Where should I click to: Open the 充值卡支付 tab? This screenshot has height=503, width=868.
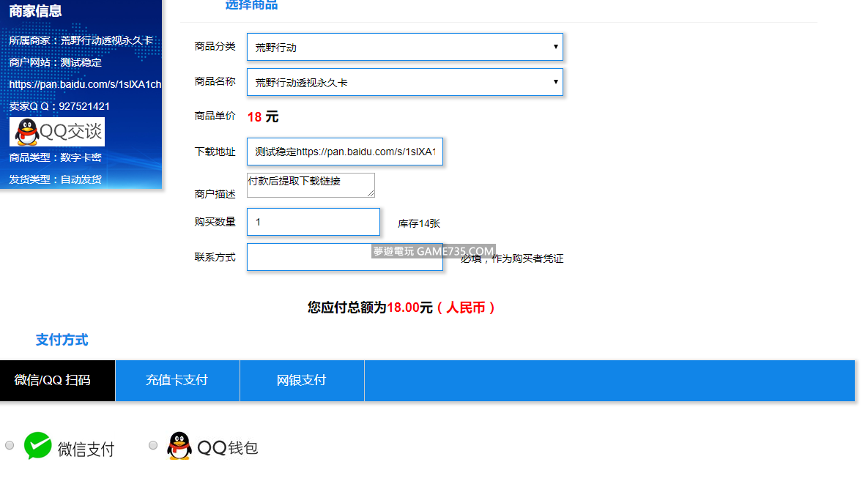[177, 381]
